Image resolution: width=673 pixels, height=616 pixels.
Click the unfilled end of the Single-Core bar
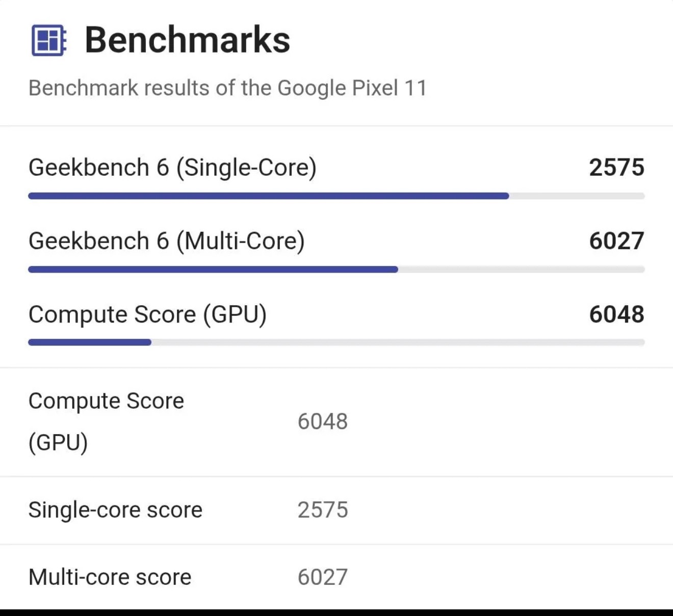pyautogui.click(x=577, y=196)
